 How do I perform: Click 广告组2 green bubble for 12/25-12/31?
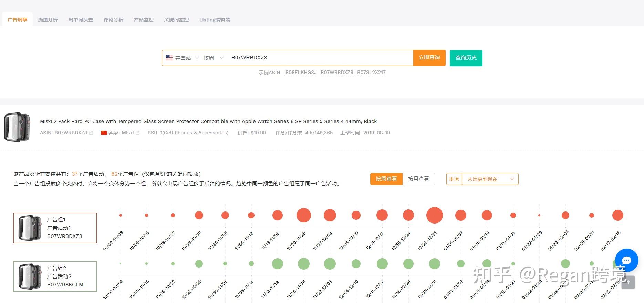click(435, 264)
